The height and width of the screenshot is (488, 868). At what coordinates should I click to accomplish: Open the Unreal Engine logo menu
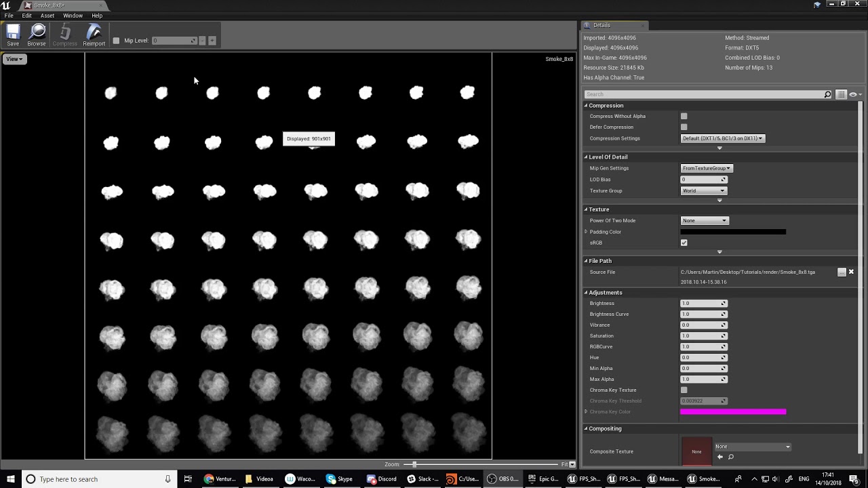pos(6,5)
